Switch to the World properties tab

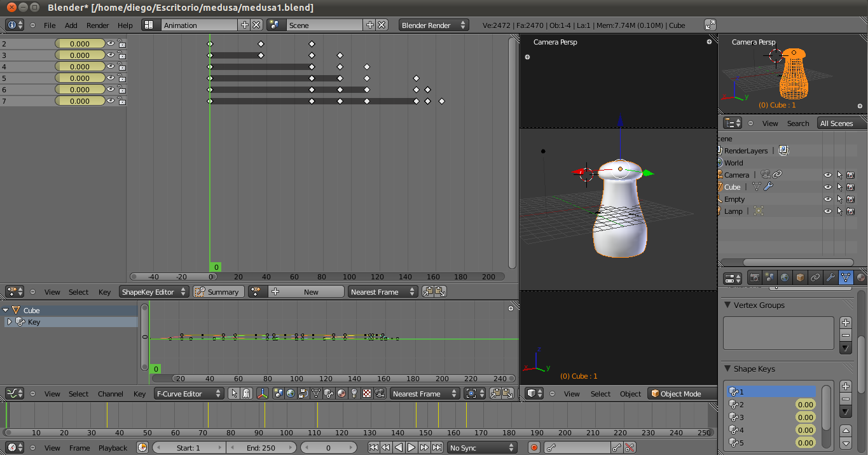click(x=785, y=277)
